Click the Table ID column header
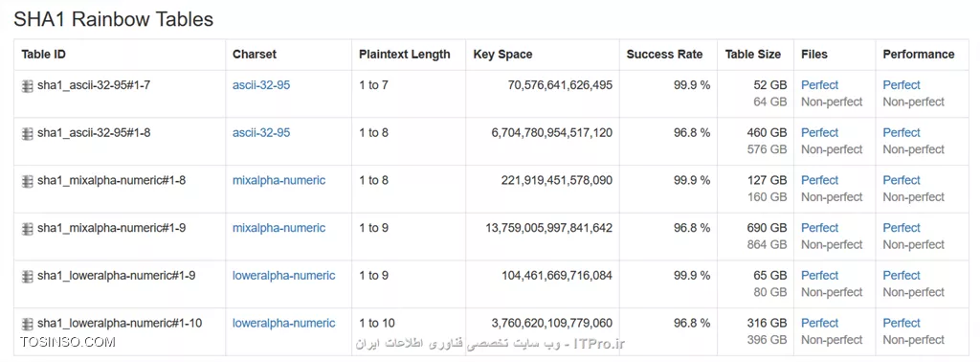The image size is (980, 362). coord(44,55)
